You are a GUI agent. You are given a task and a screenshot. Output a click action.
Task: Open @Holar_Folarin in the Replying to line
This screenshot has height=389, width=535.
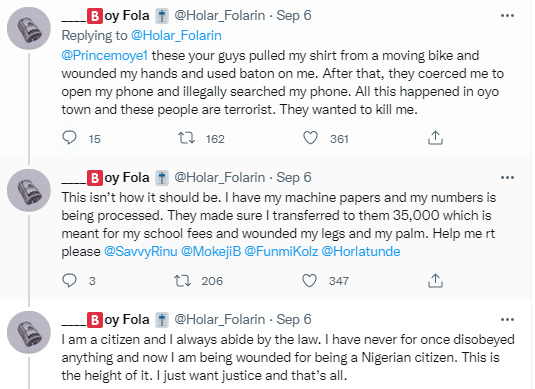[176, 35]
